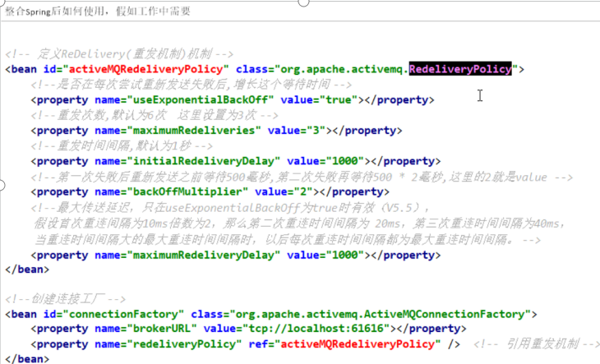Click the highlighted RedeliveryPolicy class name
This screenshot has height=364, width=600.
coord(460,69)
